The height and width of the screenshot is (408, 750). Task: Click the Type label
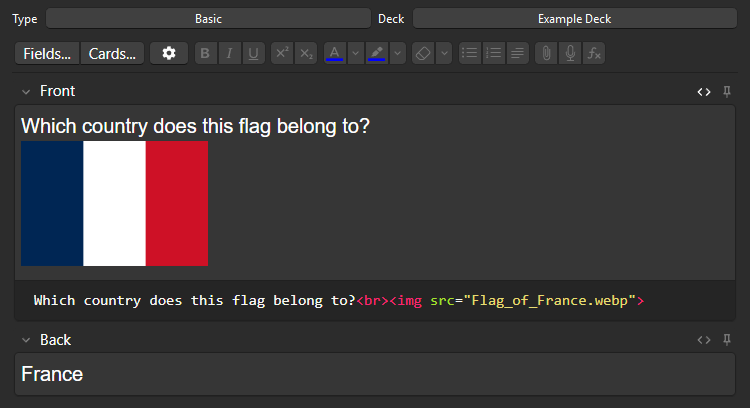click(25, 19)
